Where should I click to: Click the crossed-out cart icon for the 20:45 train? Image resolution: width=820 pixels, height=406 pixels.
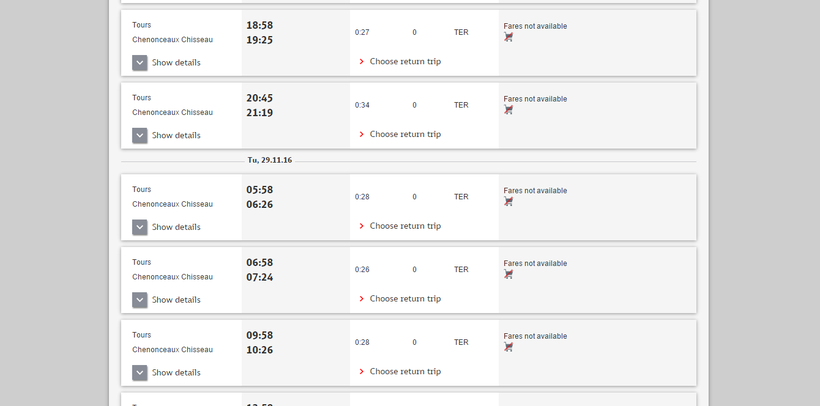coord(509,110)
